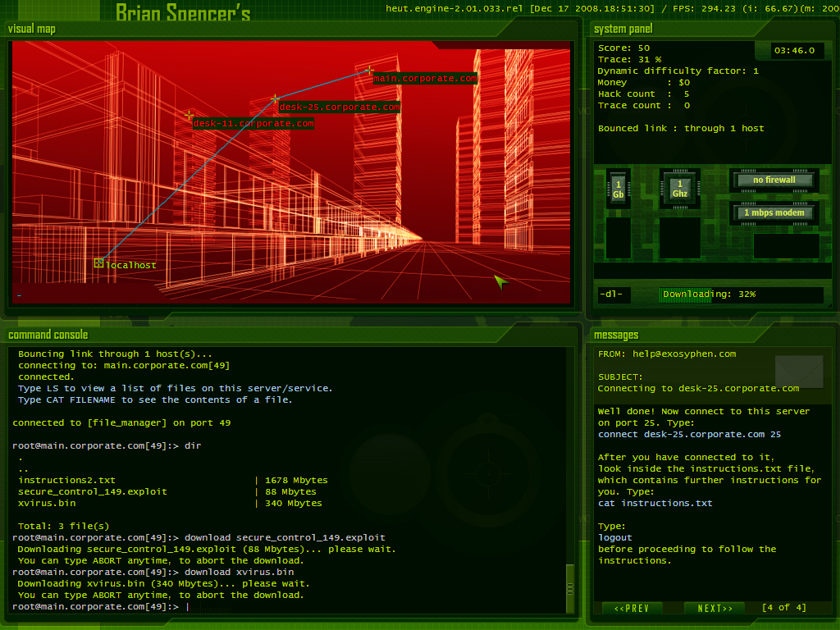Screen dimensions: 840x630
Task: Go to the previous message with PREV
Action: [x=632, y=608]
